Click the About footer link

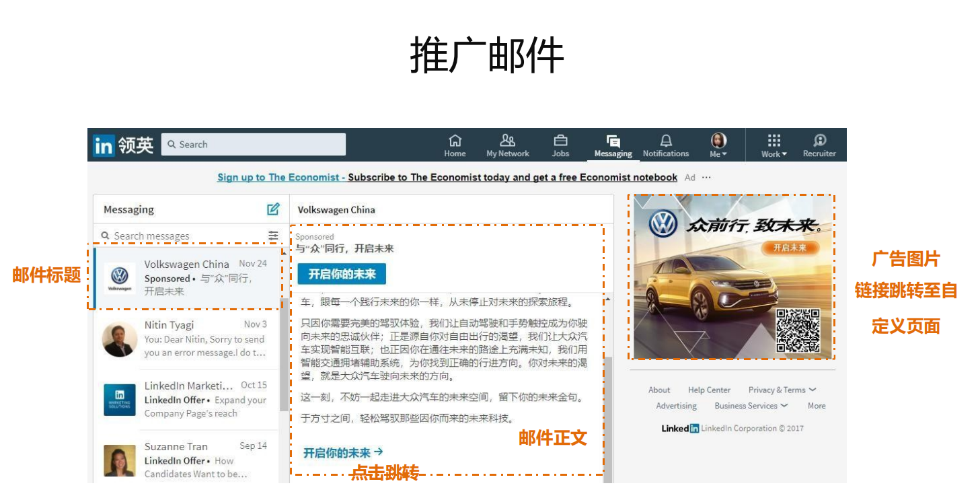click(659, 390)
